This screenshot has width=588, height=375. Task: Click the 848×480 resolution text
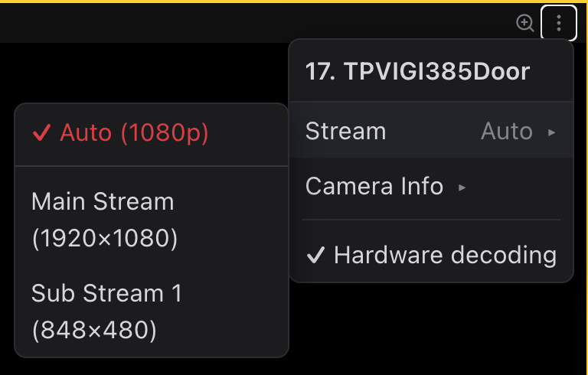[x=94, y=331]
